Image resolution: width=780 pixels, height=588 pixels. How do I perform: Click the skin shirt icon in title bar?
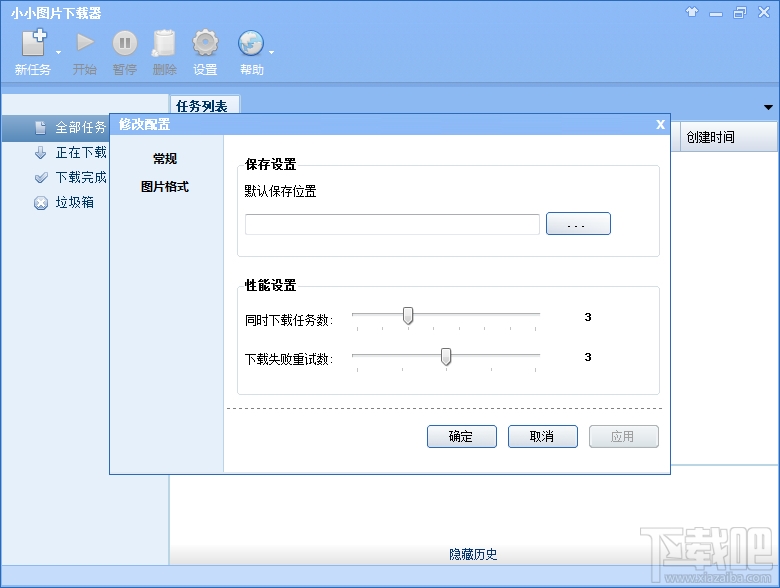(x=692, y=12)
